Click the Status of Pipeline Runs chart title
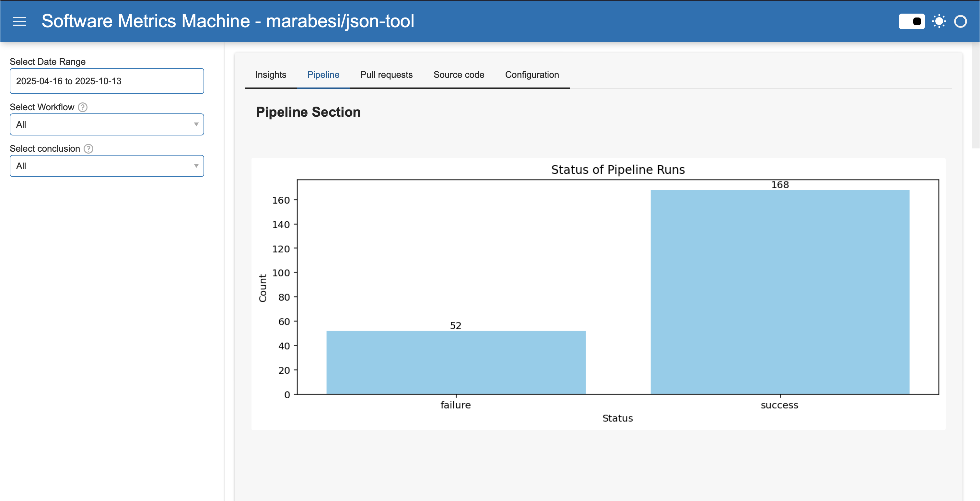Viewport: 980px width, 501px height. pyautogui.click(x=617, y=170)
